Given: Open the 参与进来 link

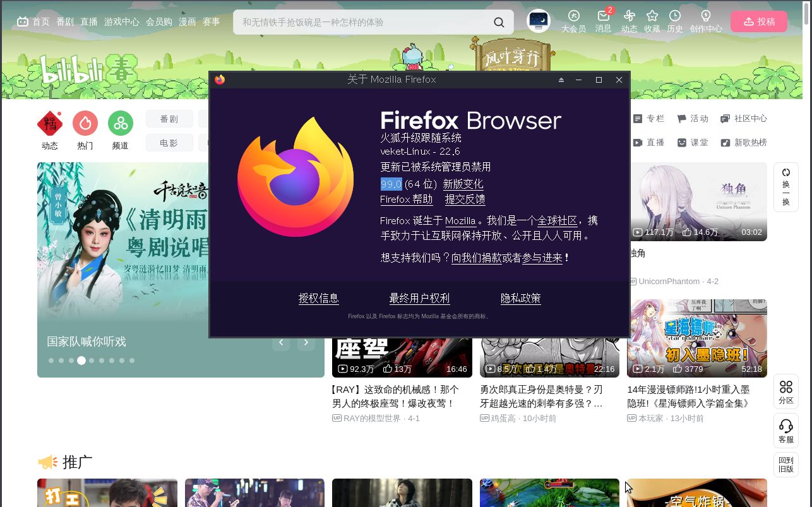Looking at the screenshot, I should (542, 258).
